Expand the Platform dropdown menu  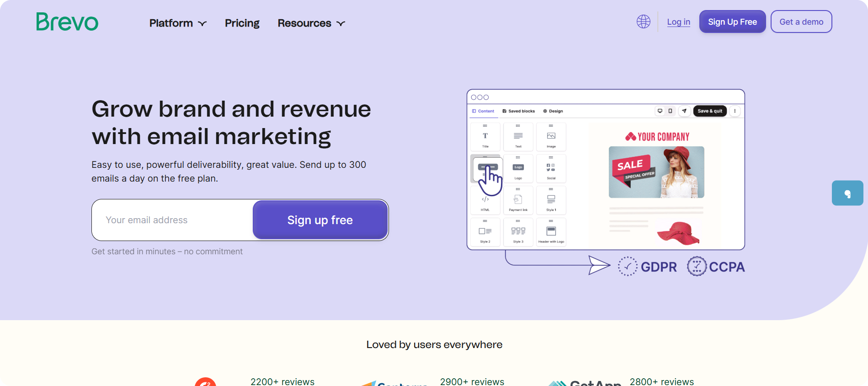(x=178, y=23)
